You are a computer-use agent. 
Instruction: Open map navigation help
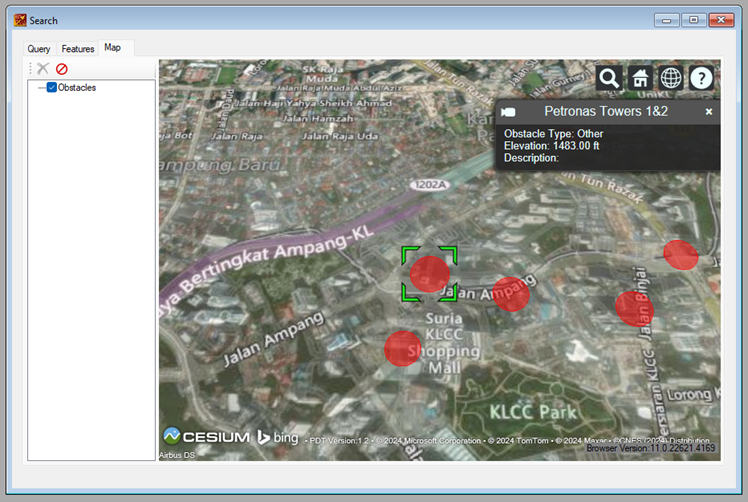(x=701, y=78)
